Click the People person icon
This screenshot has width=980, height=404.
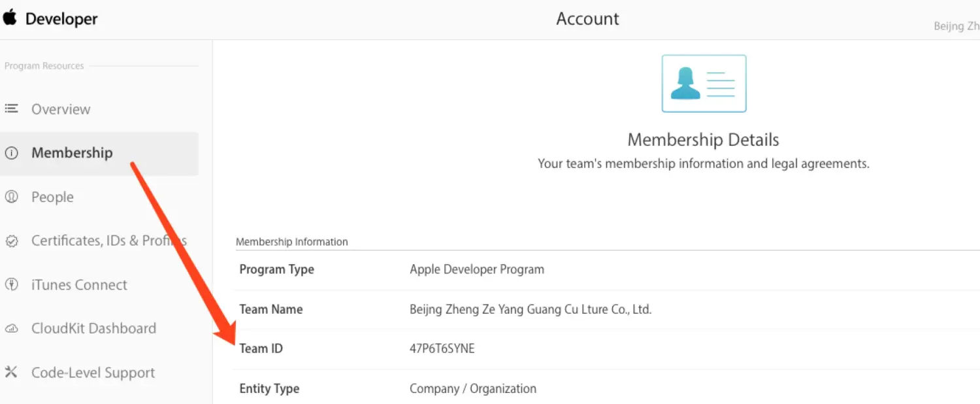click(12, 197)
